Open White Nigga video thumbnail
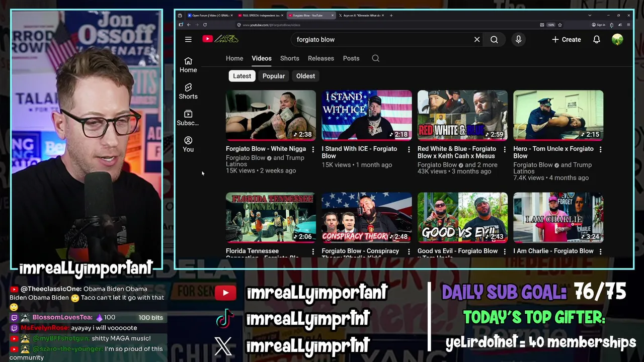This screenshot has width=644, height=362. pyautogui.click(x=271, y=115)
